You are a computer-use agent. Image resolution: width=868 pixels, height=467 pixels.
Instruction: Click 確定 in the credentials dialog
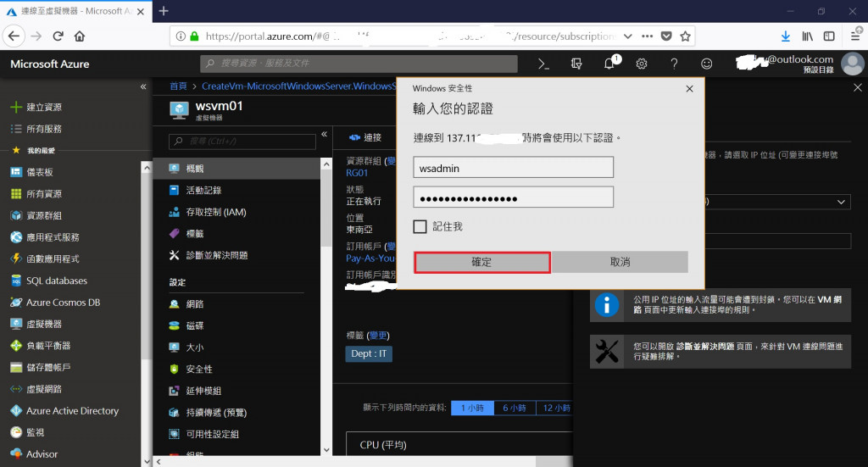482,262
